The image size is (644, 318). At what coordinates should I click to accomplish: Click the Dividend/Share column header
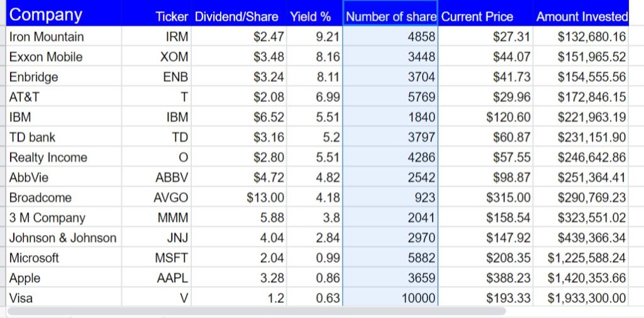coord(238,14)
